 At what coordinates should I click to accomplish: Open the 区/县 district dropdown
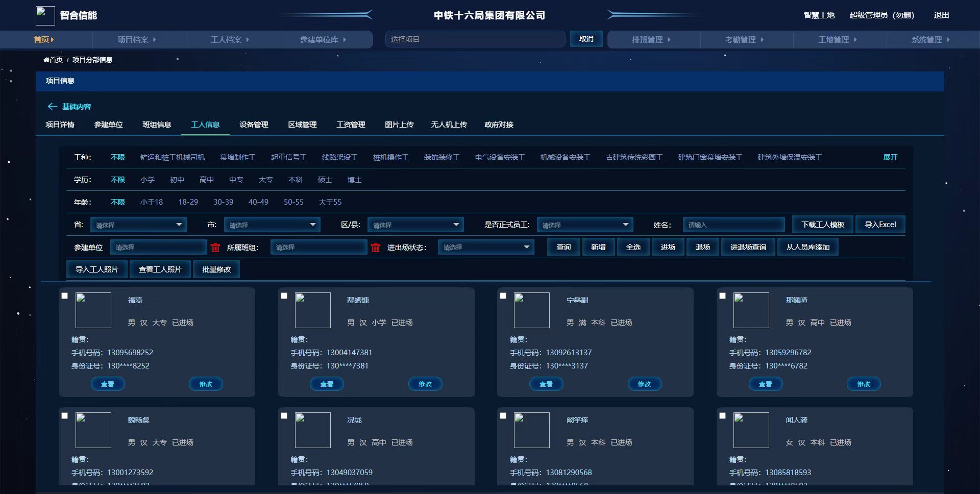[415, 225]
